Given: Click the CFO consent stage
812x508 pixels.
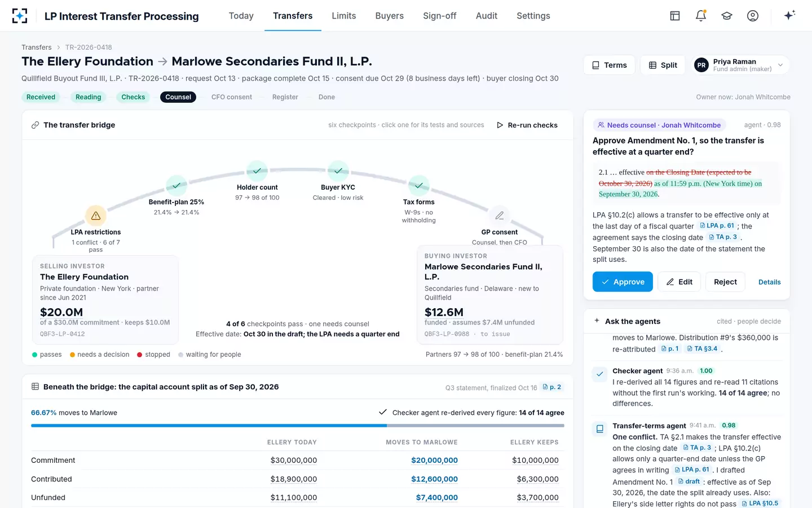Looking at the screenshot, I should [232, 97].
